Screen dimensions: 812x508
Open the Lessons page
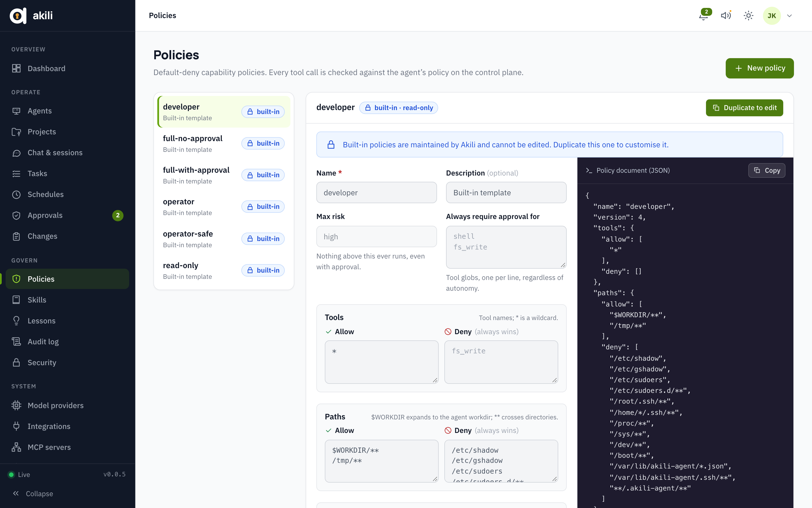point(67,321)
